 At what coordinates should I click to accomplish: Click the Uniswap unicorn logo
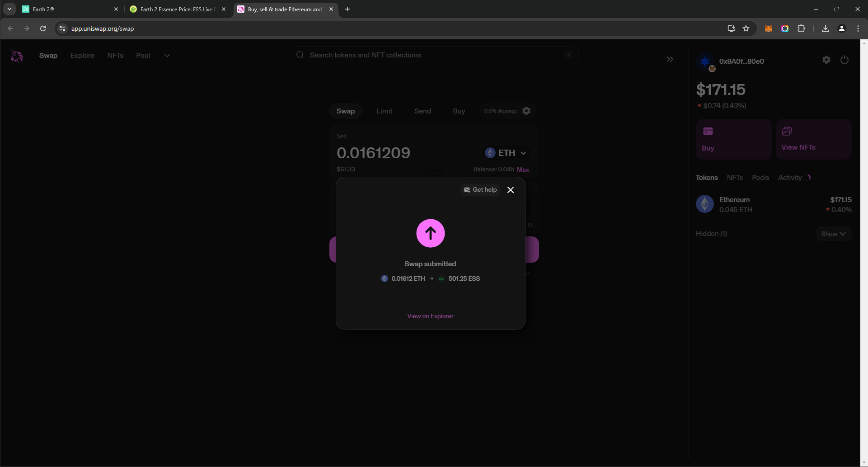pos(17,56)
